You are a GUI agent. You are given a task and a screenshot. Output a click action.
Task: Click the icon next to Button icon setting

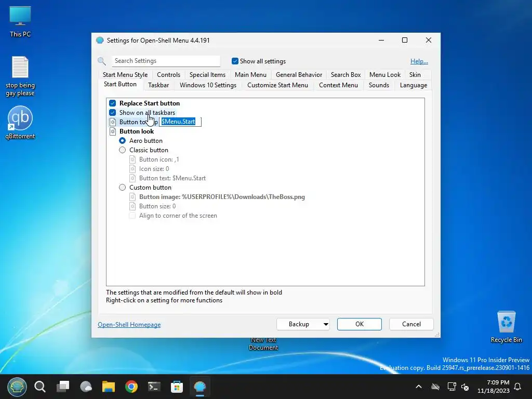(132, 159)
